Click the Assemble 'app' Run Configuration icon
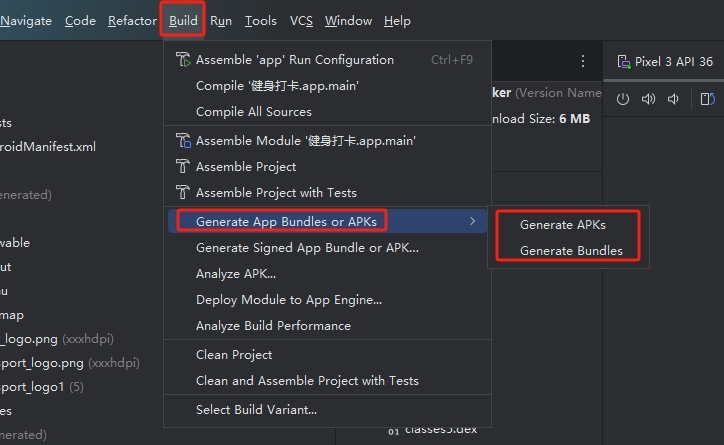 pos(183,60)
